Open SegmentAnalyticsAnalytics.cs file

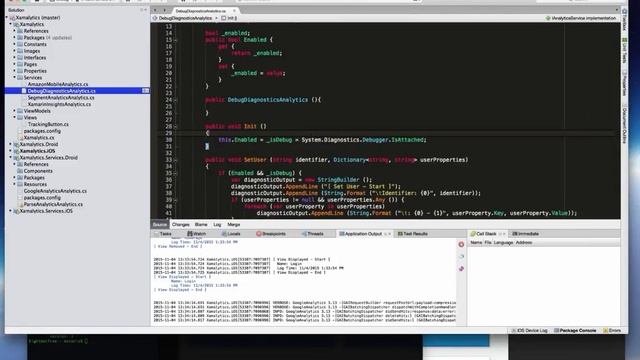61,98
